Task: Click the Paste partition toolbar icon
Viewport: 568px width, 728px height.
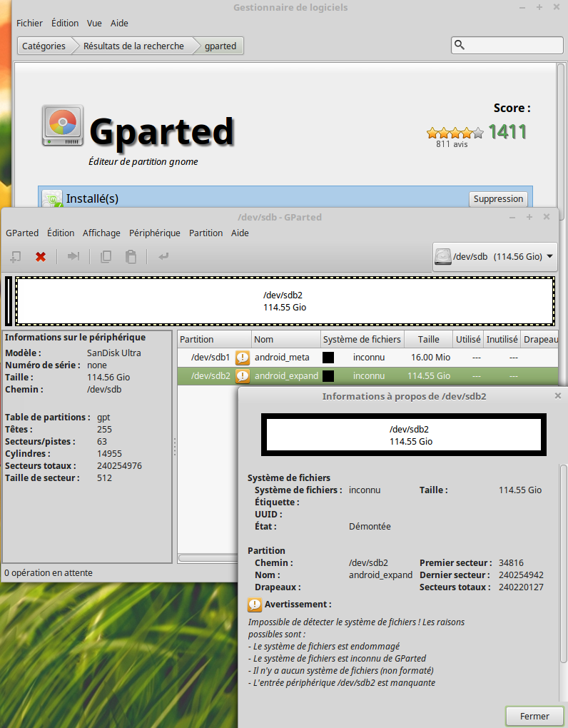Action: [x=131, y=256]
